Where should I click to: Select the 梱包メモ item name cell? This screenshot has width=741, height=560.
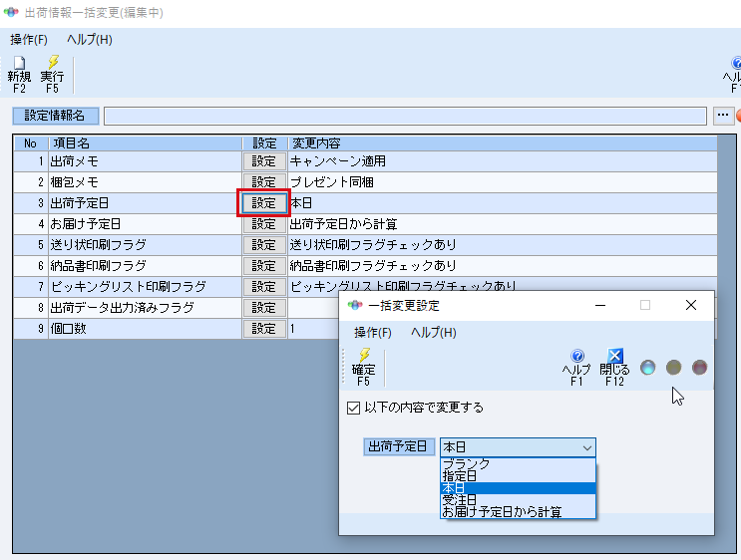tap(145, 182)
